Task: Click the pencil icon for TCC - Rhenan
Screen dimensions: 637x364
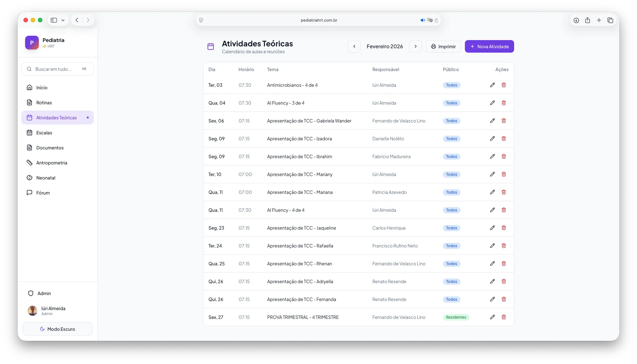Action: (492, 263)
